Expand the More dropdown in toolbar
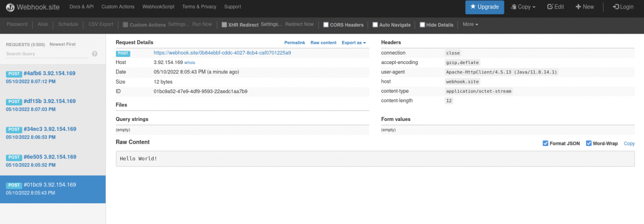644x224 pixels. click(x=470, y=24)
